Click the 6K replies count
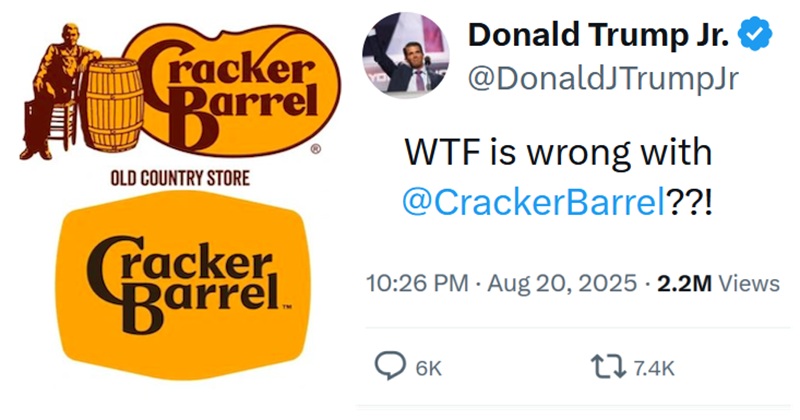 coord(428,369)
